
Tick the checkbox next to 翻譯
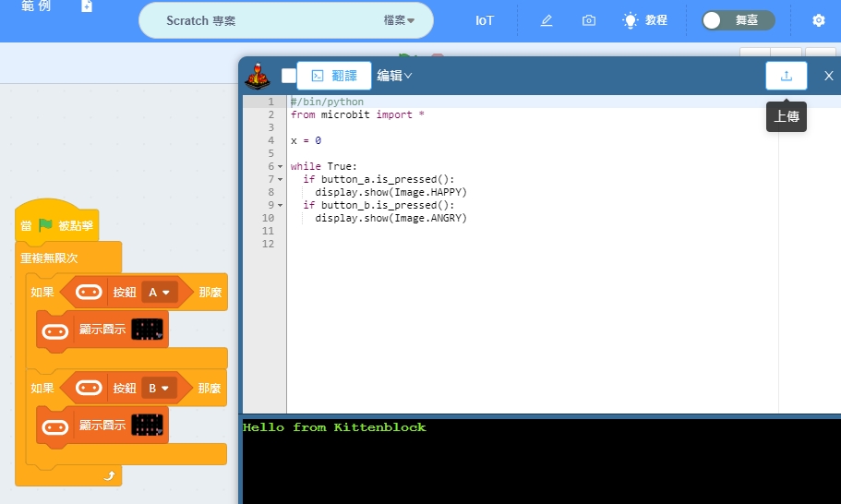288,76
